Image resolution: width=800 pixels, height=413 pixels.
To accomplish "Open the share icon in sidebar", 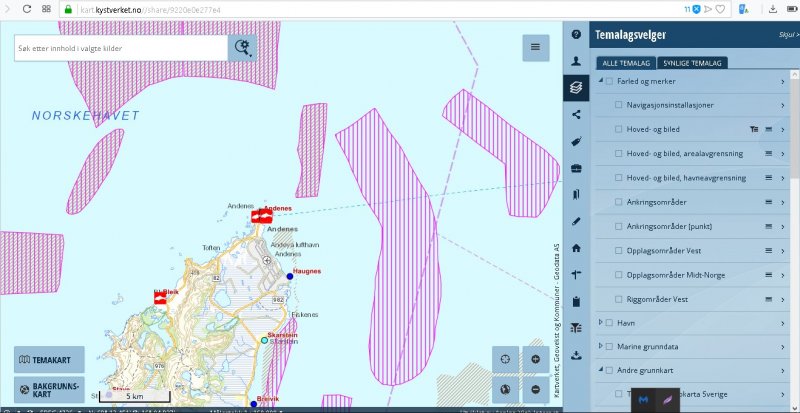I will click(x=576, y=114).
